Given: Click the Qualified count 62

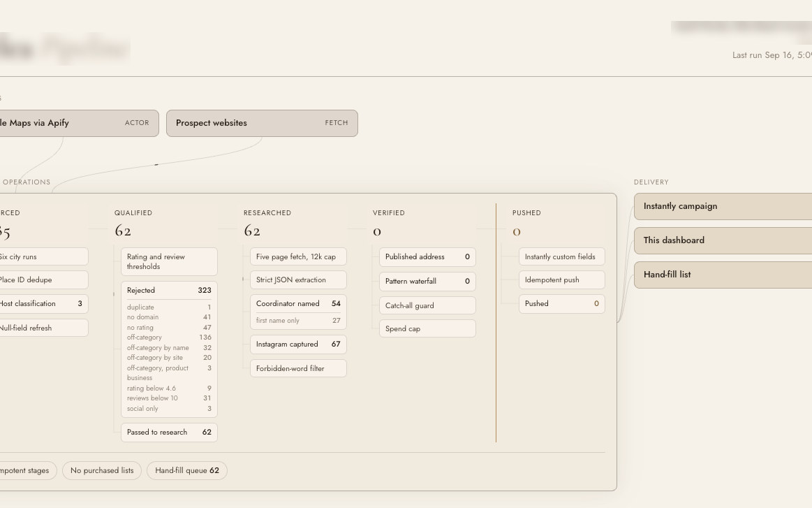Looking at the screenshot, I should [x=124, y=231].
